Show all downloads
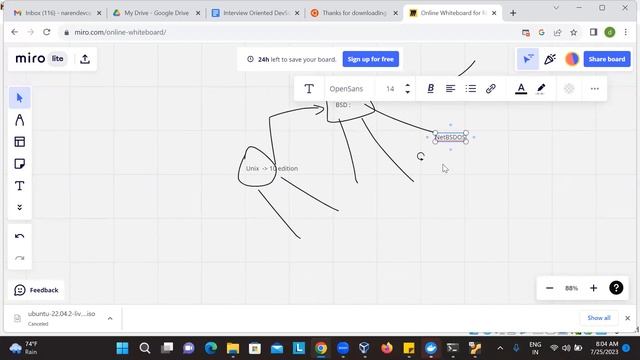Image resolution: width=640 pixels, height=360 pixels. coord(599,318)
